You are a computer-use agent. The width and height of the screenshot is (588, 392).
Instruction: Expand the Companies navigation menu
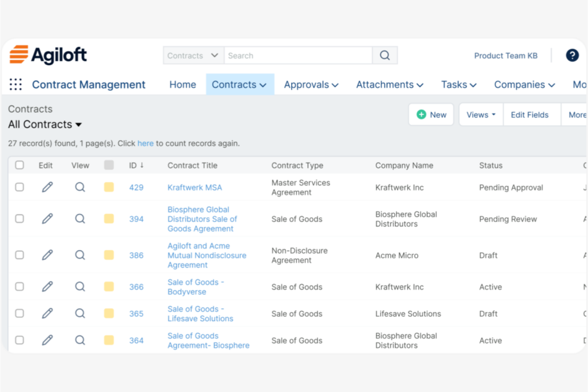click(524, 85)
